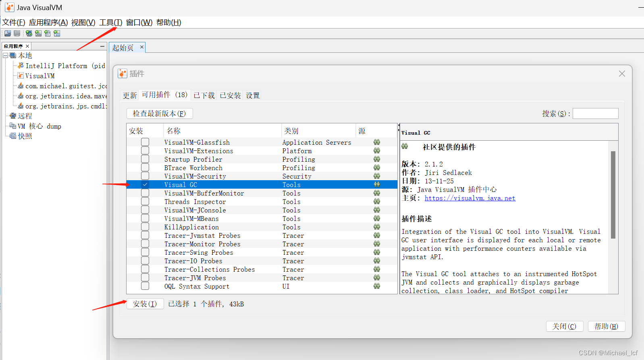Click the Load snapshot toolbar icon
The height and width of the screenshot is (360, 644).
pos(8,33)
